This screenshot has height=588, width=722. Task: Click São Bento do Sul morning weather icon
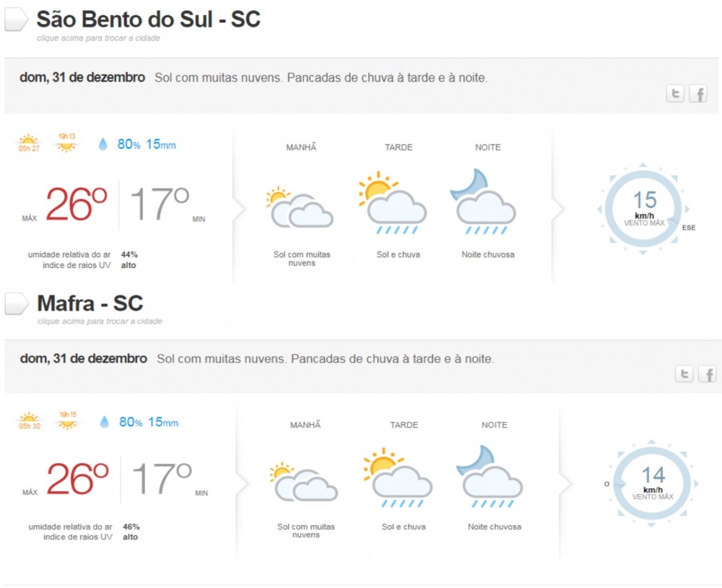coord(299,208)
